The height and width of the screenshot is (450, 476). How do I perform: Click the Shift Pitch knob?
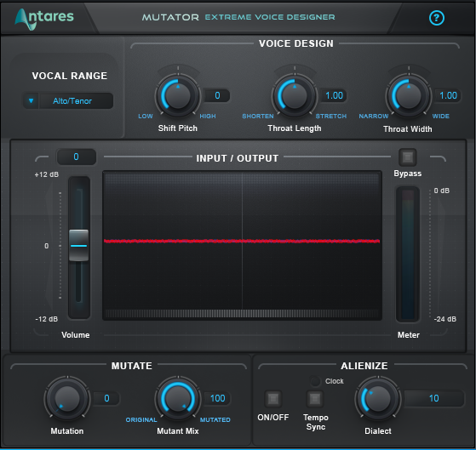178,95
